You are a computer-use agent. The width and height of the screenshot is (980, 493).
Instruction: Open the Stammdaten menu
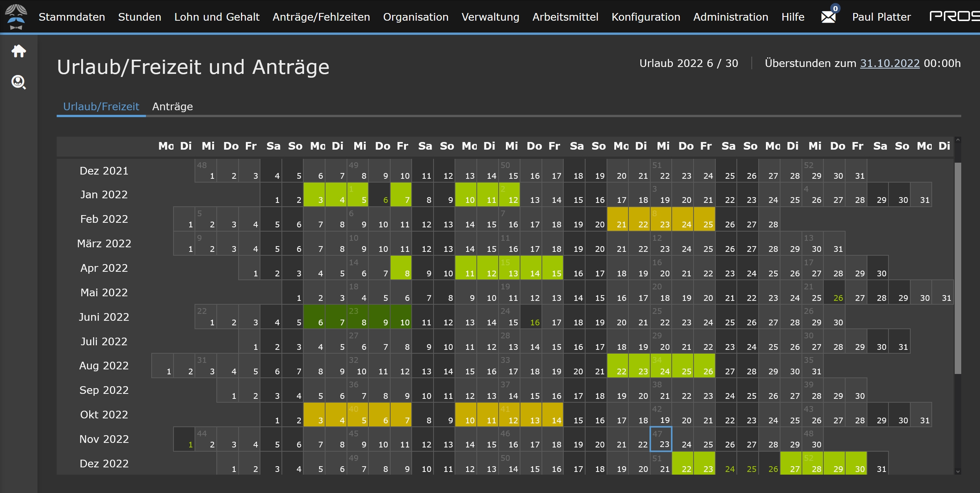point(72,17)
